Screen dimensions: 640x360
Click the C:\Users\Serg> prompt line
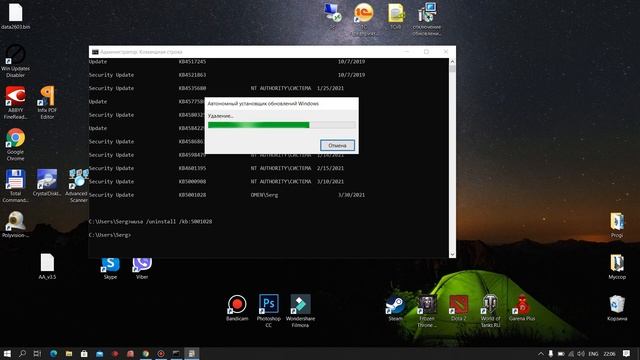point(109,235)
